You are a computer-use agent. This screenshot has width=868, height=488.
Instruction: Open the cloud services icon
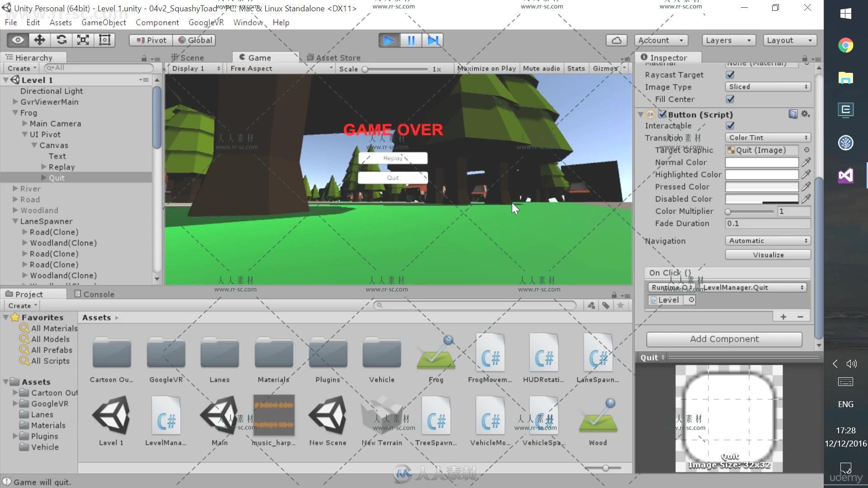[616, 40]
